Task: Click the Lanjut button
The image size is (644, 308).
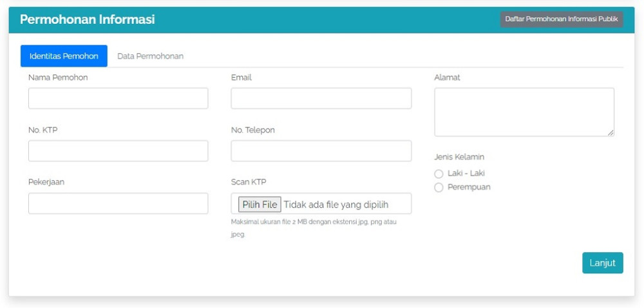Action: 602,263
